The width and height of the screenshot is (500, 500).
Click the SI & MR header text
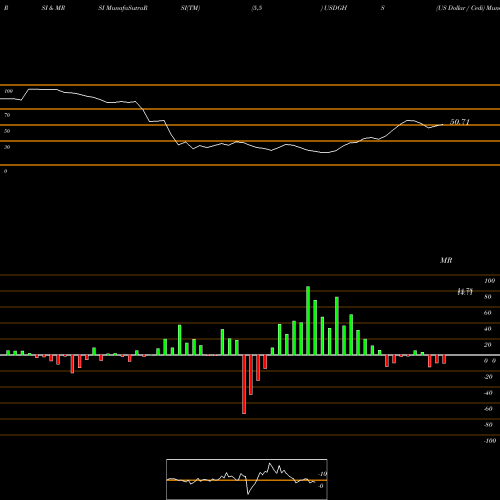click(x=53, y=8)
